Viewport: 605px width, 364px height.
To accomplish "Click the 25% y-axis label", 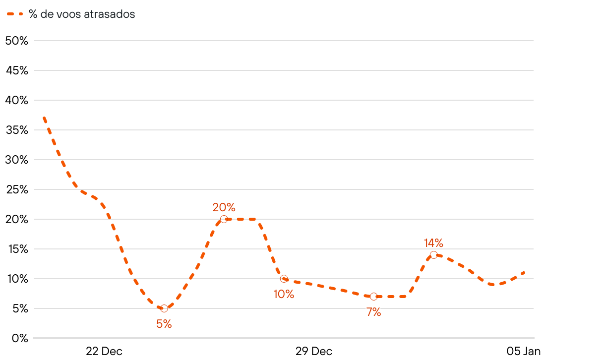I will (17, 189).
